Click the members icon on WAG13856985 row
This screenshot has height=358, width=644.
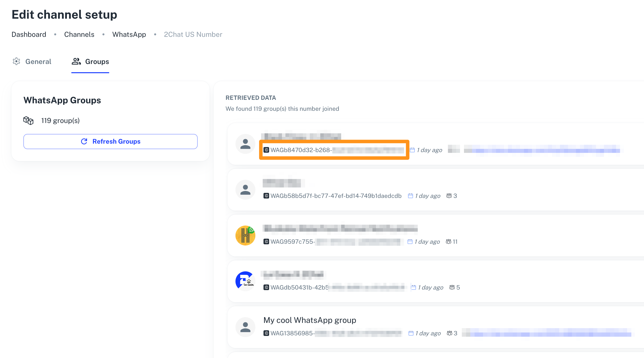450,333
